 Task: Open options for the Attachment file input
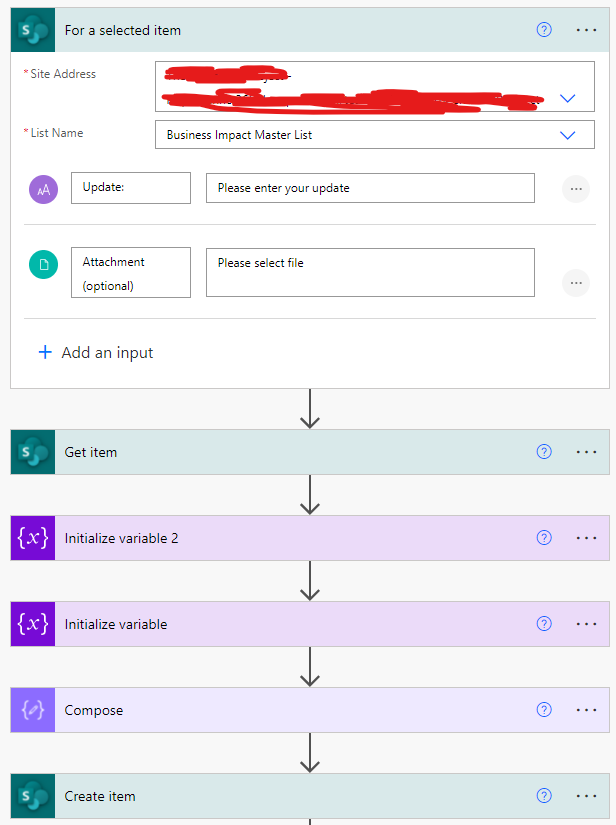tap(575, 283)
